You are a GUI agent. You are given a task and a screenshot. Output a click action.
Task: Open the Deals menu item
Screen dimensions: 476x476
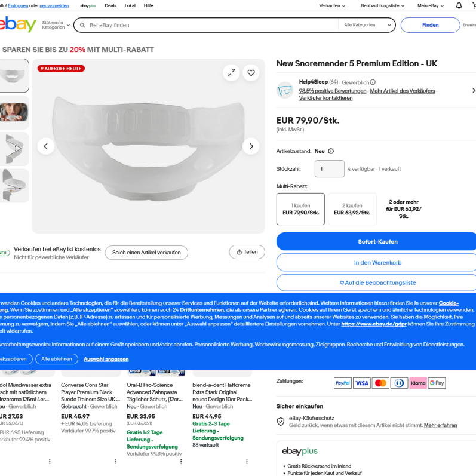[x=110, y=5]
